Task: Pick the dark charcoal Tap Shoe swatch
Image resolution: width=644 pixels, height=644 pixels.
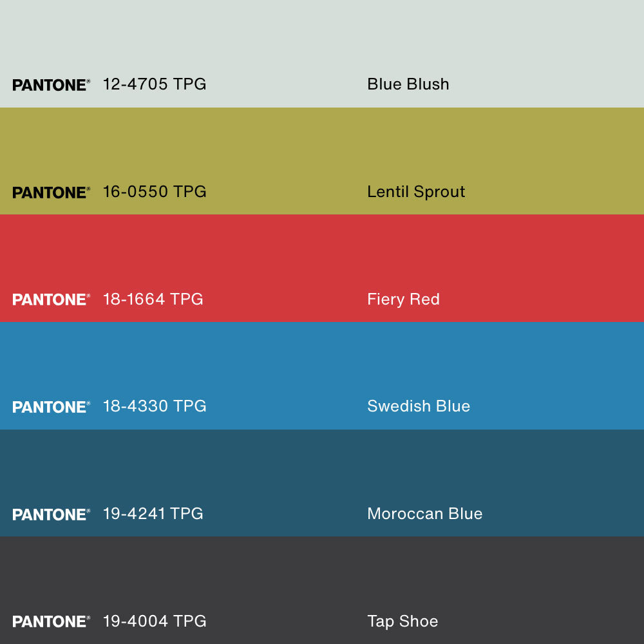Action: click(322, 573)
